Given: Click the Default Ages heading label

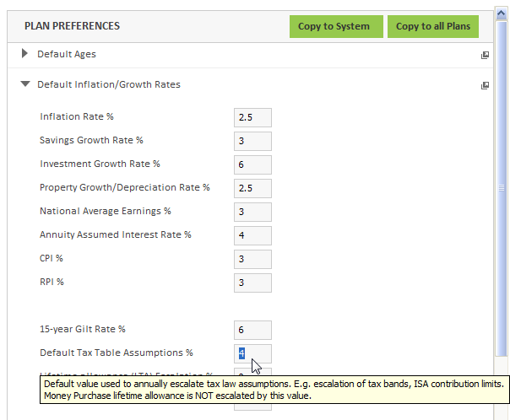Looking at the screenshot, I should pyautogui.click(x=67, y=54).
